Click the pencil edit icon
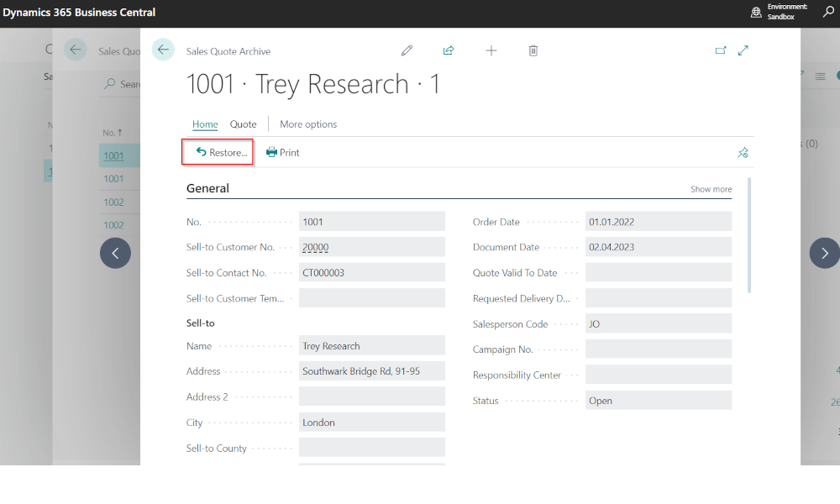The width and height of the screenshot is (840, 504). [x=407, y=50]
